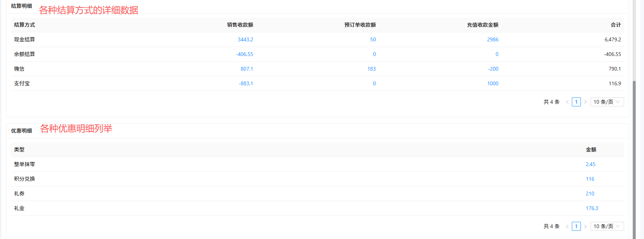Open balance settlement sales amount -406.55
The image size is (644, 239).
tap(245, 54)
